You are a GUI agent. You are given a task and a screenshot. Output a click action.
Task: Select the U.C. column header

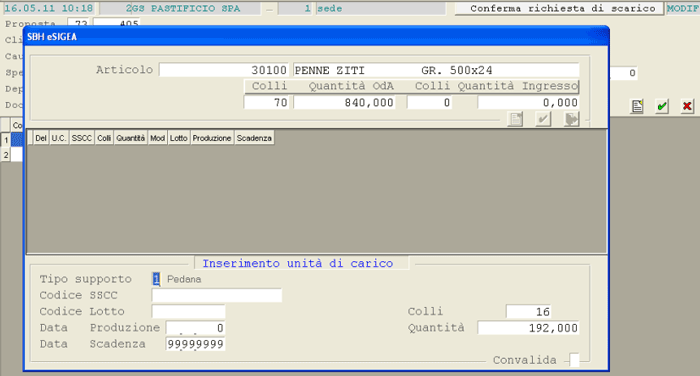tap(59, 138)
